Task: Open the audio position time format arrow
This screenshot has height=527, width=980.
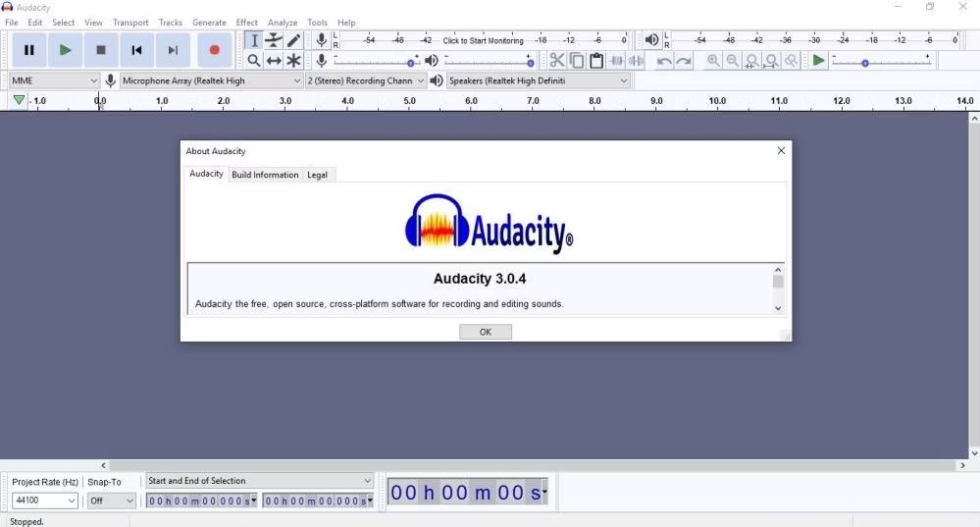Action: (x=545, y=492)
